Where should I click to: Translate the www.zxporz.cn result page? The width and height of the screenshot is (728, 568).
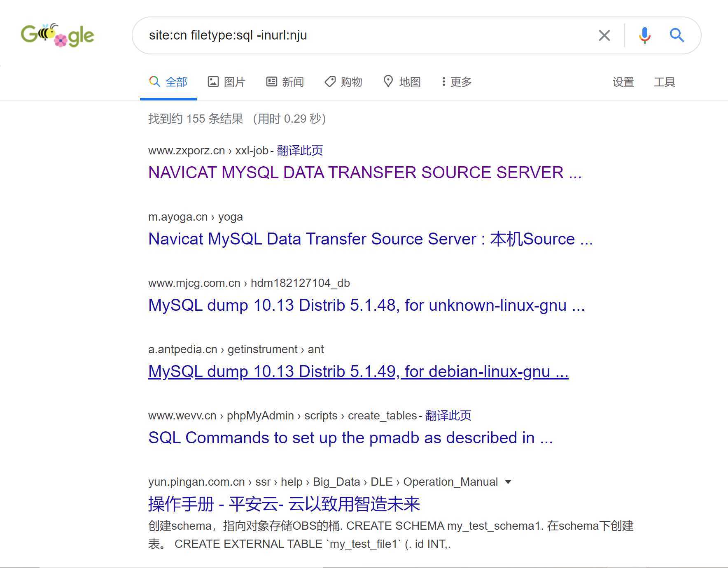(x=300, y=151)
